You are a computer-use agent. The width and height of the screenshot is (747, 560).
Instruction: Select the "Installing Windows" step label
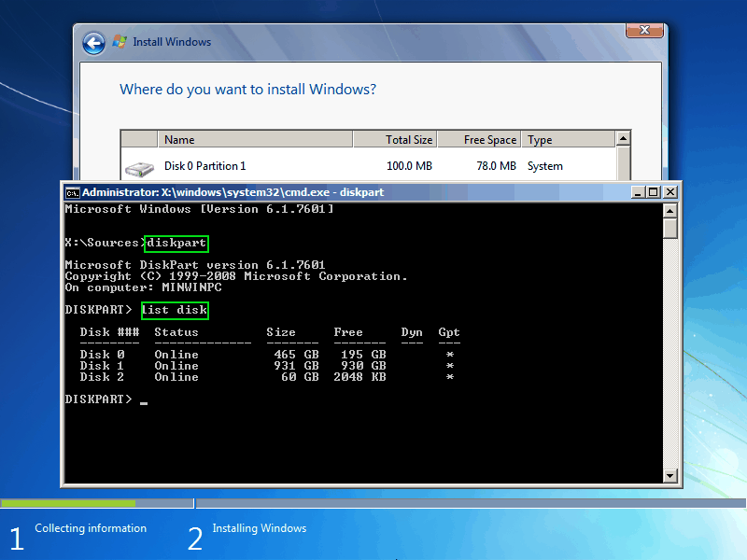click(259, 528)
